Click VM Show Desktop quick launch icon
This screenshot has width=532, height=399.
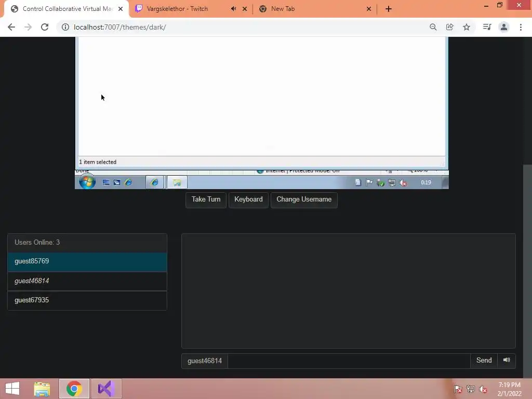[106, 182]
